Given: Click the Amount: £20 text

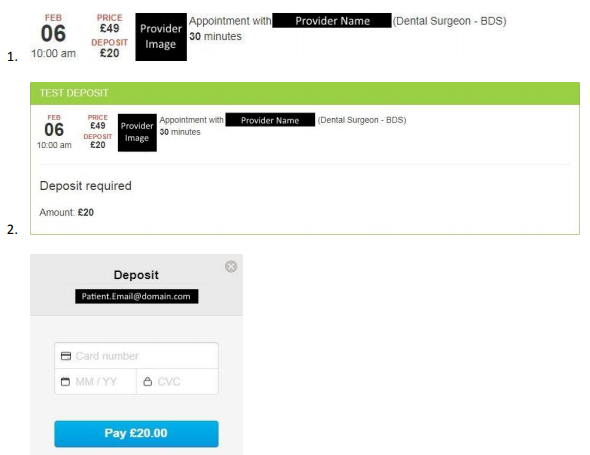Looking at the screenshot, I should click(x=67, y=212).
